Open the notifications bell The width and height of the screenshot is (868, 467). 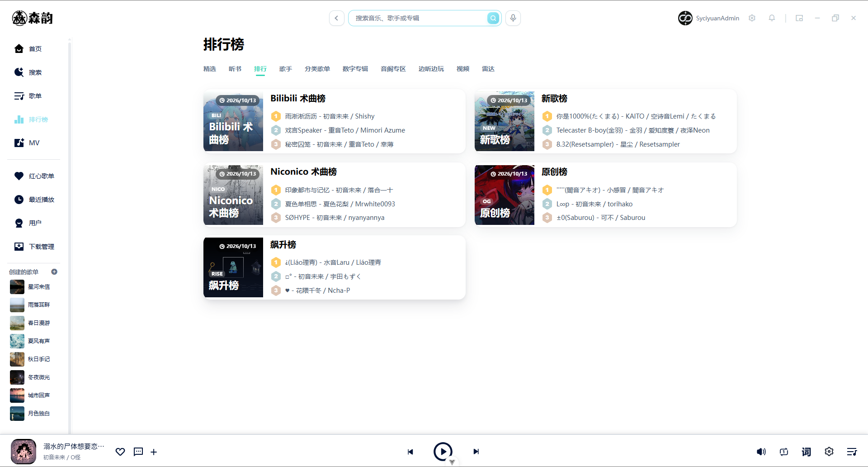coord(772,18)
